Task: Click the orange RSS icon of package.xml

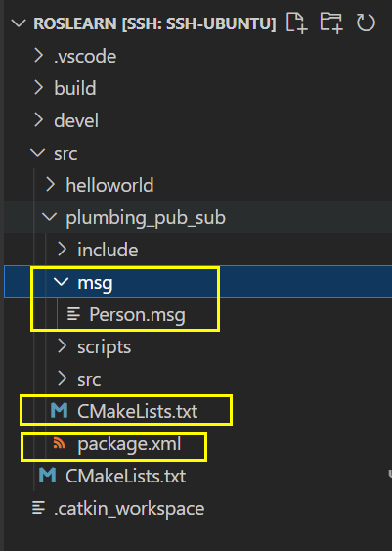Action: coord(60,443)
